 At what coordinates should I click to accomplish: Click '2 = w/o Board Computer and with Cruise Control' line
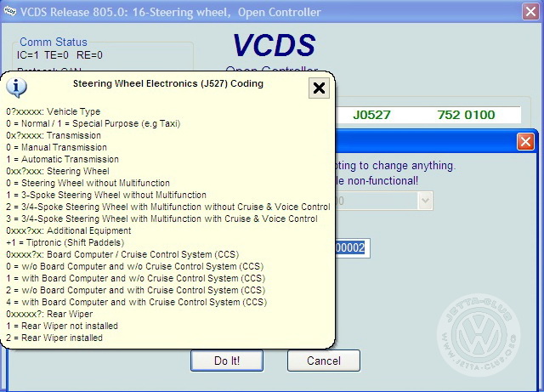pyautogui.click(x=136, y=290)
